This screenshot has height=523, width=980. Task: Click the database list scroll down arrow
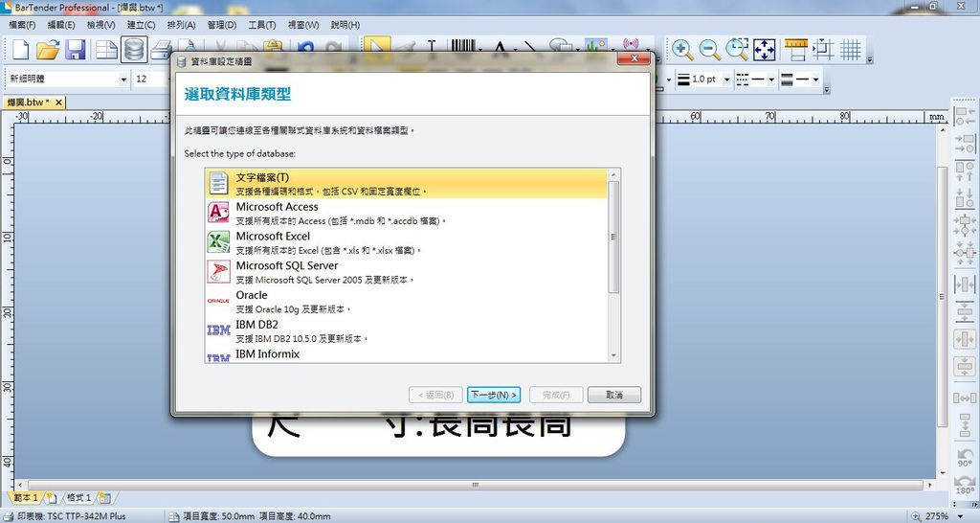[613, 356]
